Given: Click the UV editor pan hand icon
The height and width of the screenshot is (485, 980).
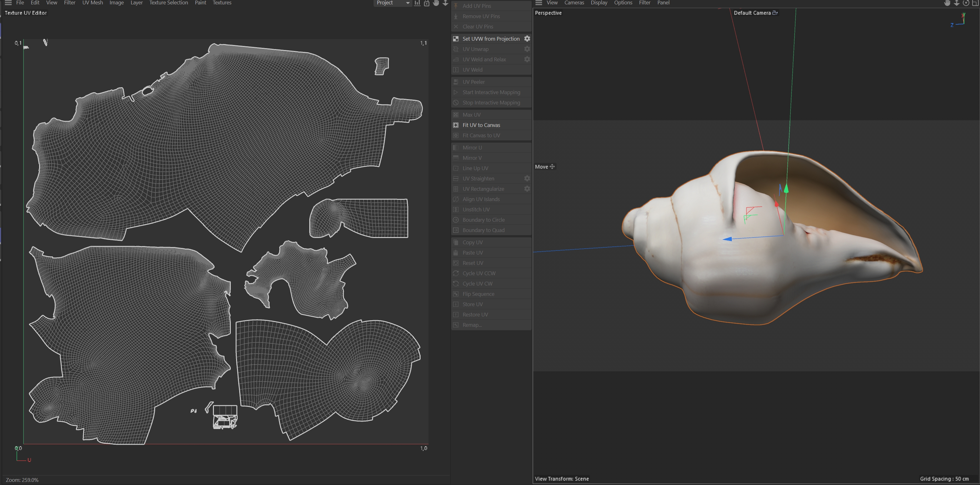Looking at the screenshot, I should tap(436, 3).
